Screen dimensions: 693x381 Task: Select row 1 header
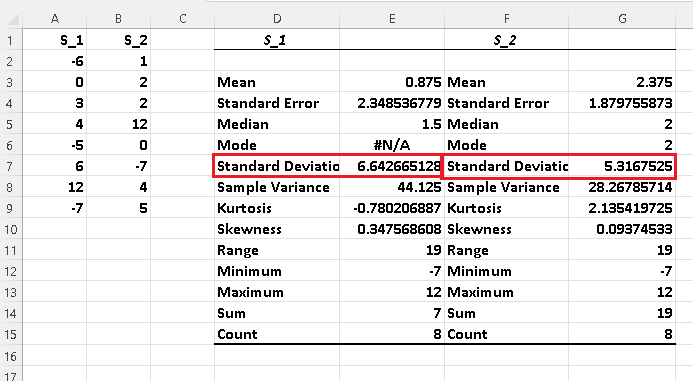pyautogui.click(x=11, y=40)
